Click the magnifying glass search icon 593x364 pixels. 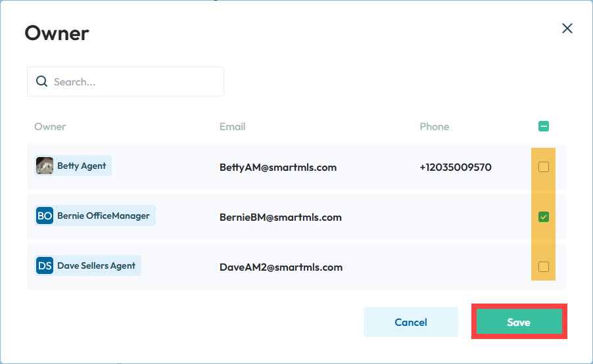(41, 81)
